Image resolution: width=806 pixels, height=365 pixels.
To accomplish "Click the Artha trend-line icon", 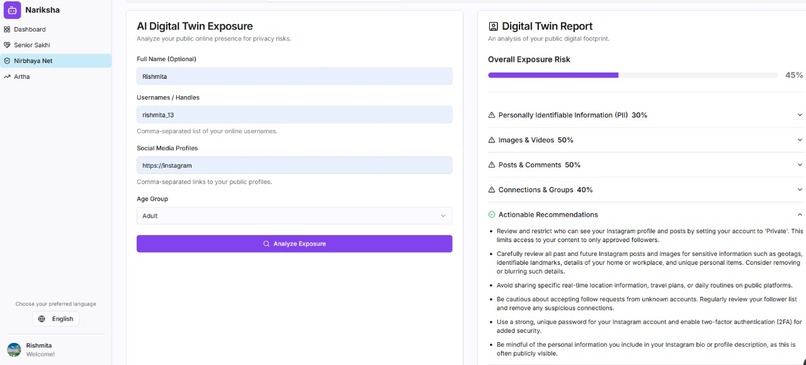I will [x=7, y=77].
